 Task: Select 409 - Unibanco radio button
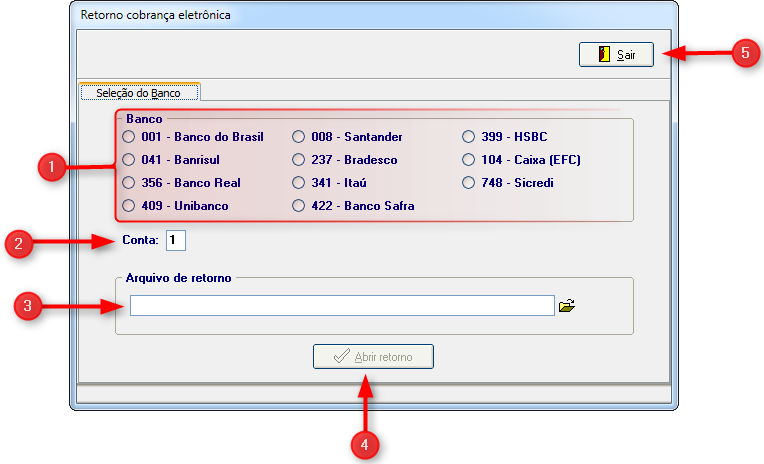[x=129, y=205]
